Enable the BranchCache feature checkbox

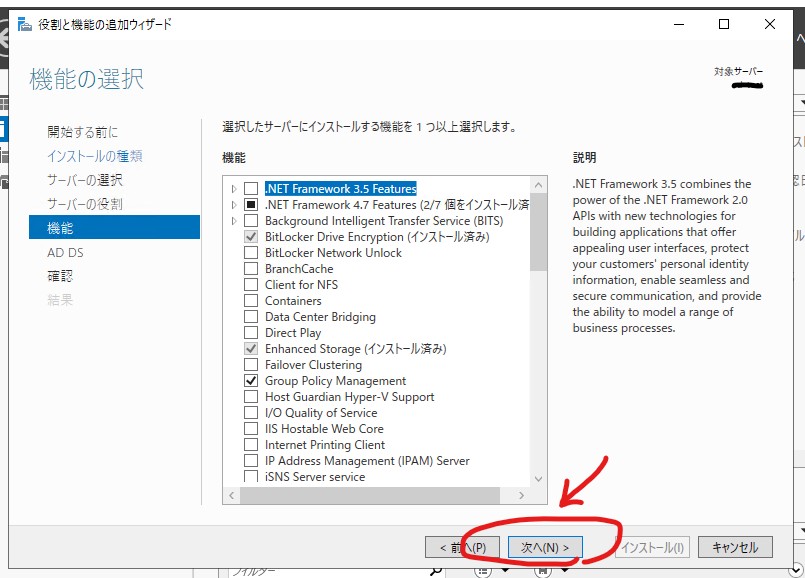tap(251, 268)
